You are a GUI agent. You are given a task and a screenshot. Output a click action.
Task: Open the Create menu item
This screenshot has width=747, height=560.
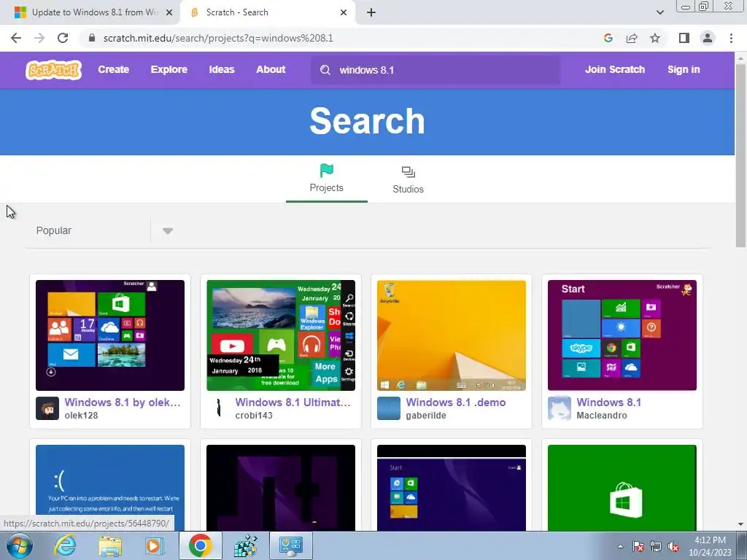[113, 69]
